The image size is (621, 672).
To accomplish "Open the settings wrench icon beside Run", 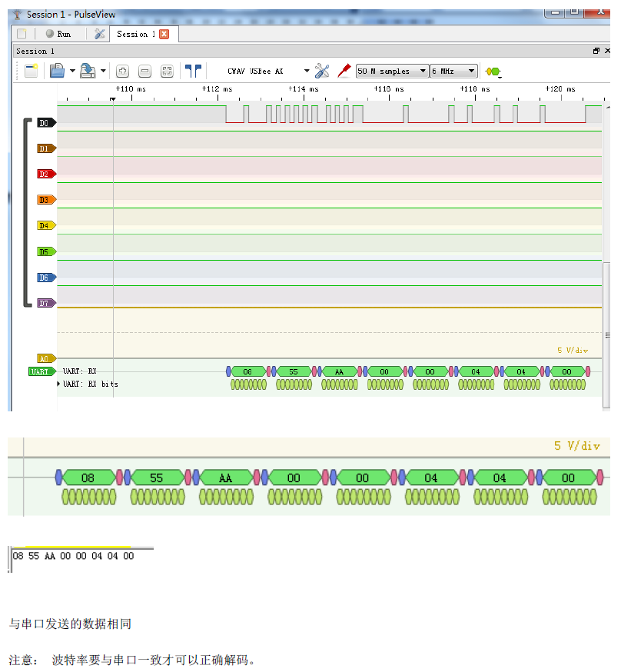I will click(99, 34).
